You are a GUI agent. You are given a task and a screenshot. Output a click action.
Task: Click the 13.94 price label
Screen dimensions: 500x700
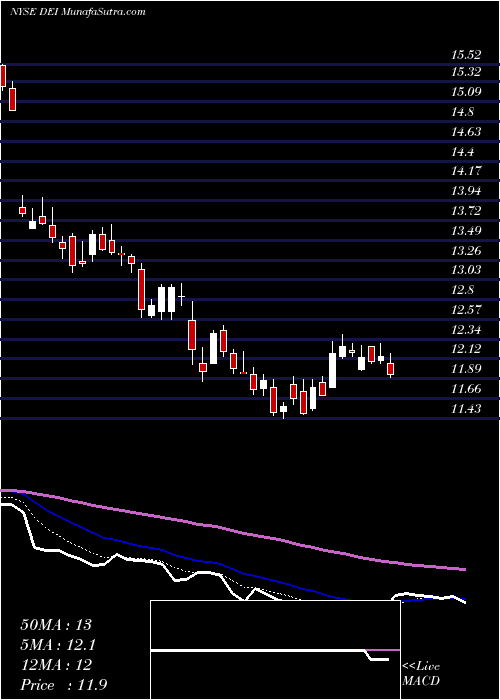466,192
